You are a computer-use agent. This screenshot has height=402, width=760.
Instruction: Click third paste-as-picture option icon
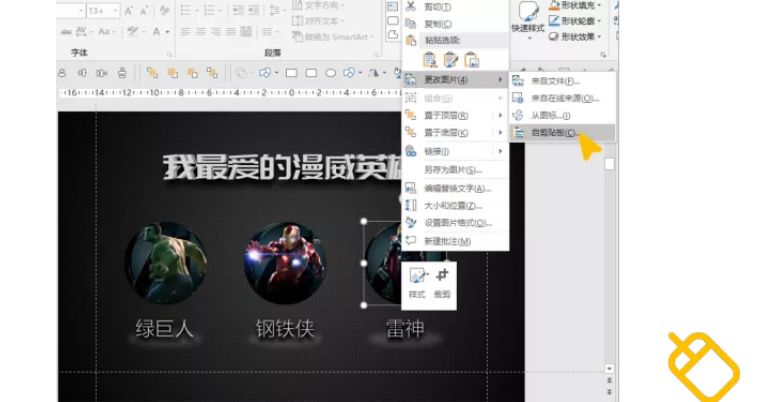(472, 60)
